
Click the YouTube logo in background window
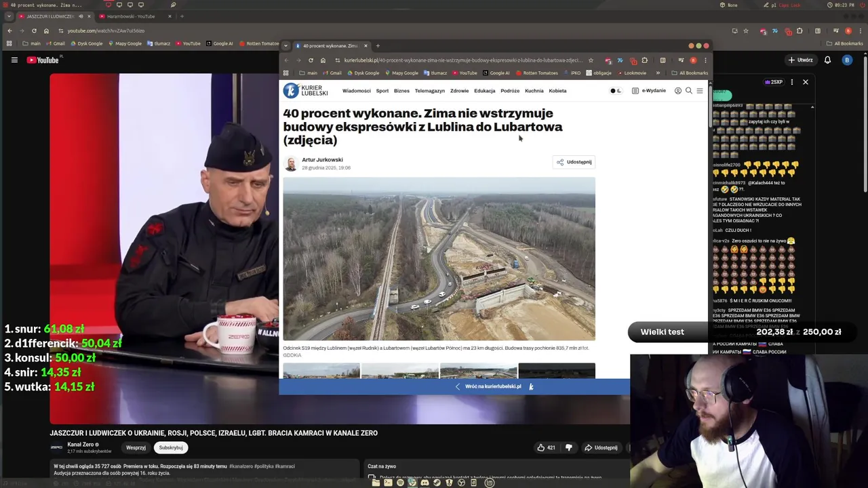click(x=43, y=60)
